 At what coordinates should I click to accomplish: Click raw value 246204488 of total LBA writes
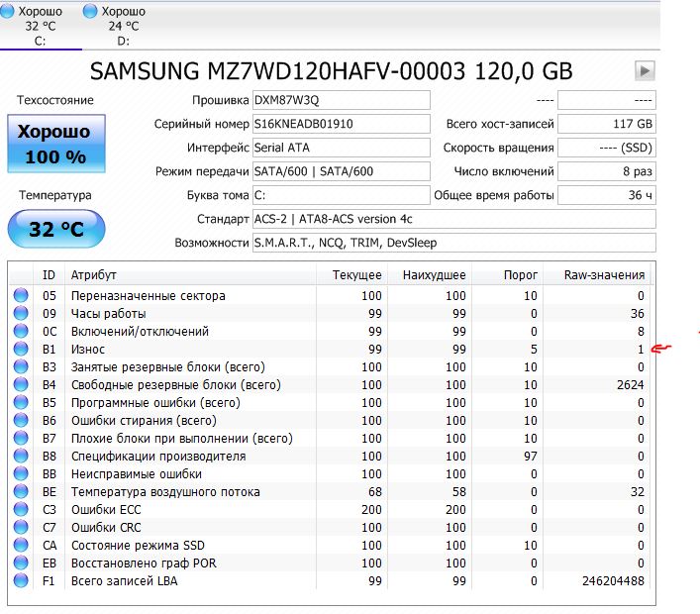point(614,581)
